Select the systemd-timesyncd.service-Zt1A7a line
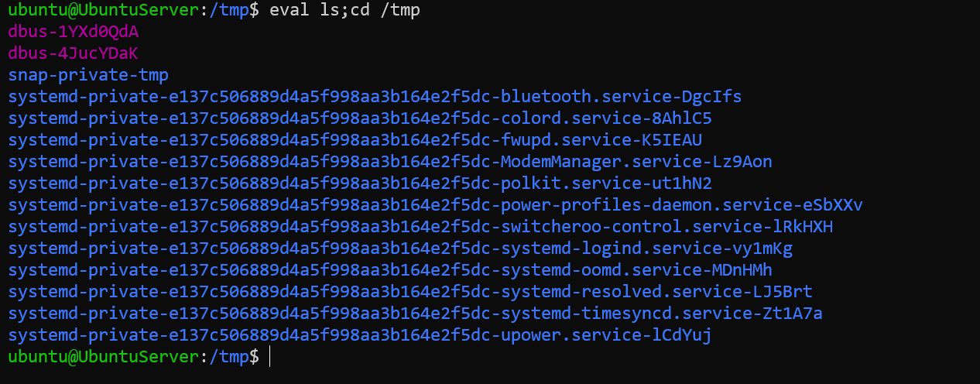Viewport: 980px width, 384px height. 415,314
